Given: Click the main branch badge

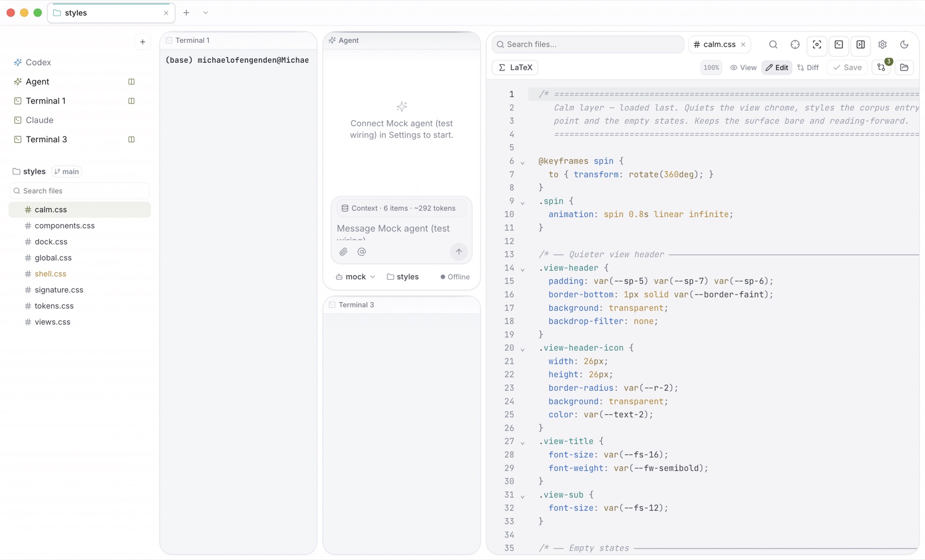Looking at the screenshot, I should click(67, 172).
